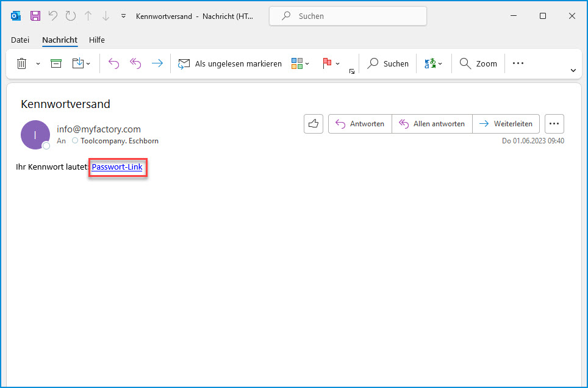Delete the message with trash icon

pyautogui.click(x=22, y=63)
